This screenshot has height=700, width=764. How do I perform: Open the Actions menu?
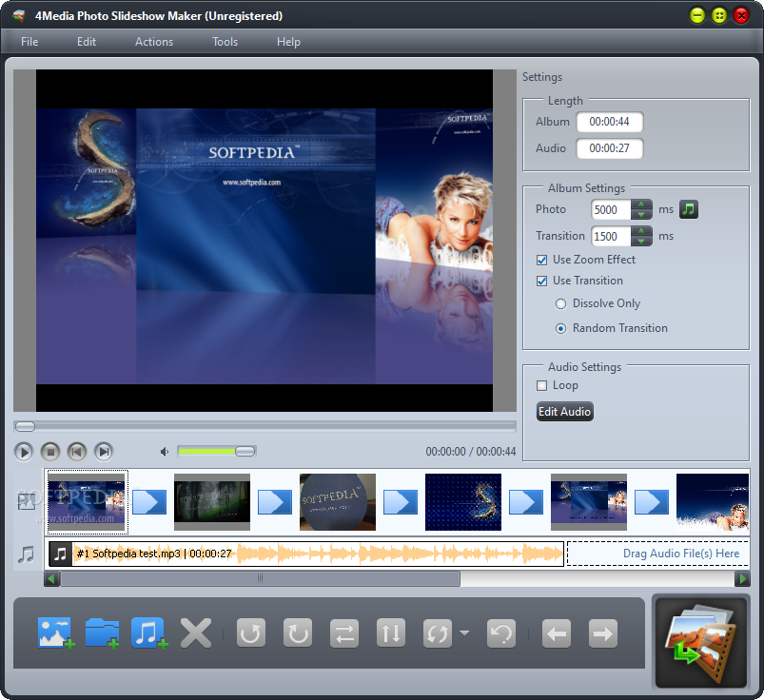154,42
